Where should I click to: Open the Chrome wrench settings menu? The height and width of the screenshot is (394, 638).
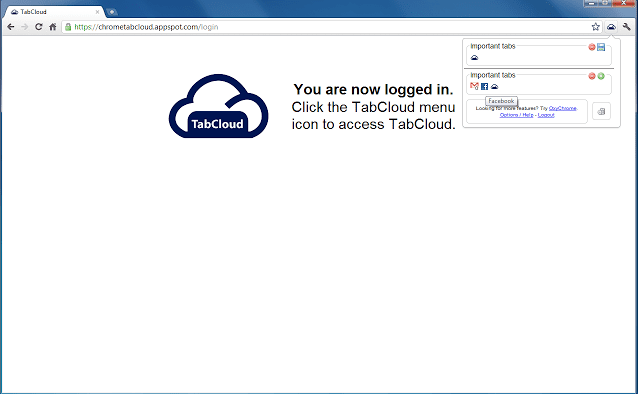coord(627,27)
